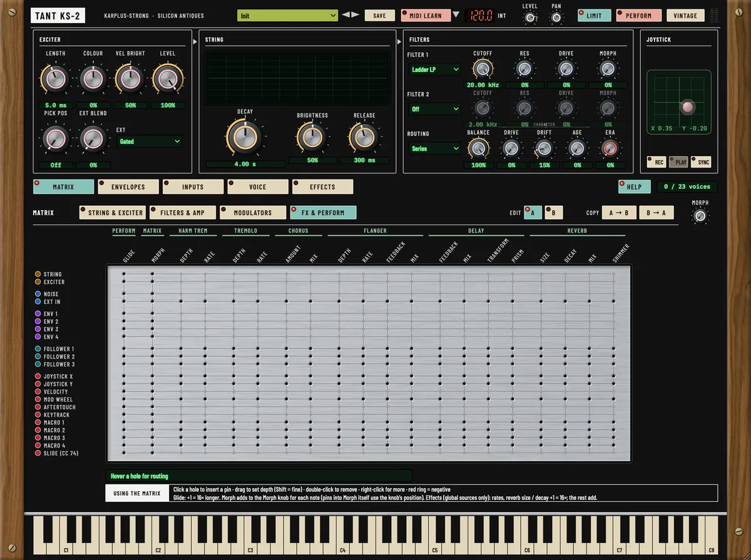Viewport: 751px width, 560px height.
Task: Click the routing Balance knob
Action: pyautogui.click(x=478, y=148)
